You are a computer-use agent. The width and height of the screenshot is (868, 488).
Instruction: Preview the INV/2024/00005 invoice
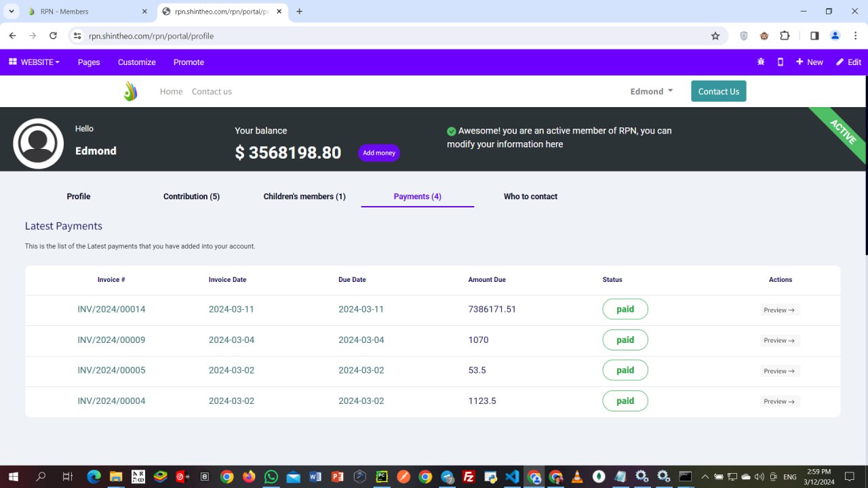[780, 371]
